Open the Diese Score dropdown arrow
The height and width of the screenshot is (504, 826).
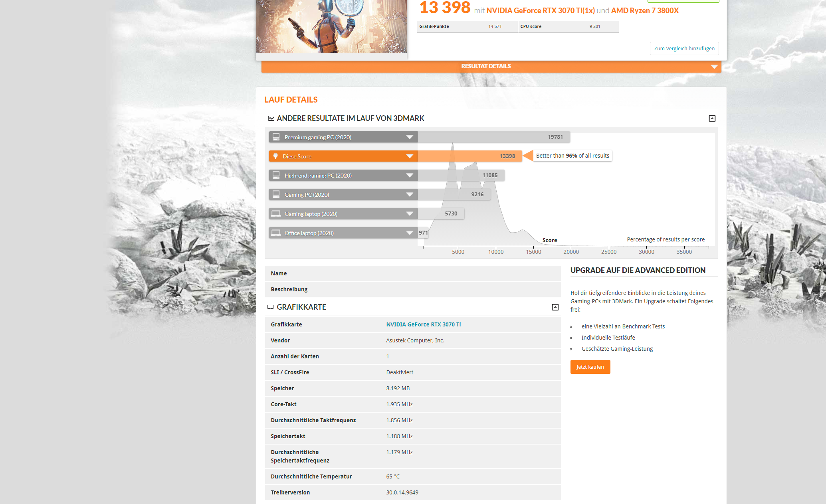[409, 156]
